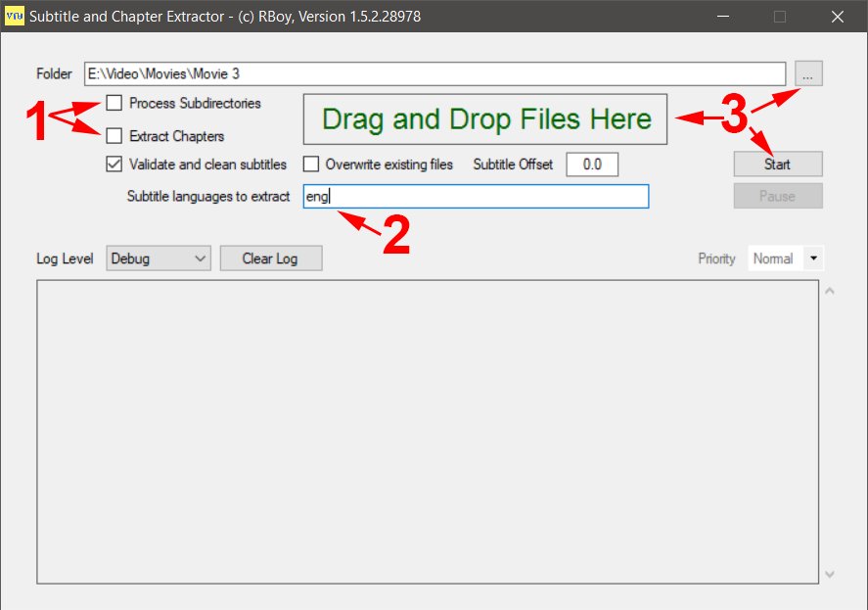
Task: Click the Subtitle Offset label
Action: (x=513, y=164)
